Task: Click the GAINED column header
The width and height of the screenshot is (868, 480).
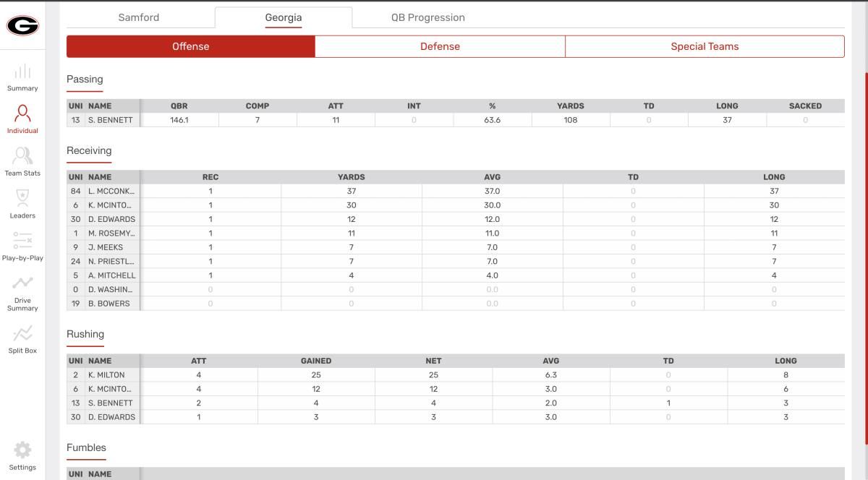Action: click(x=316, y=361)
